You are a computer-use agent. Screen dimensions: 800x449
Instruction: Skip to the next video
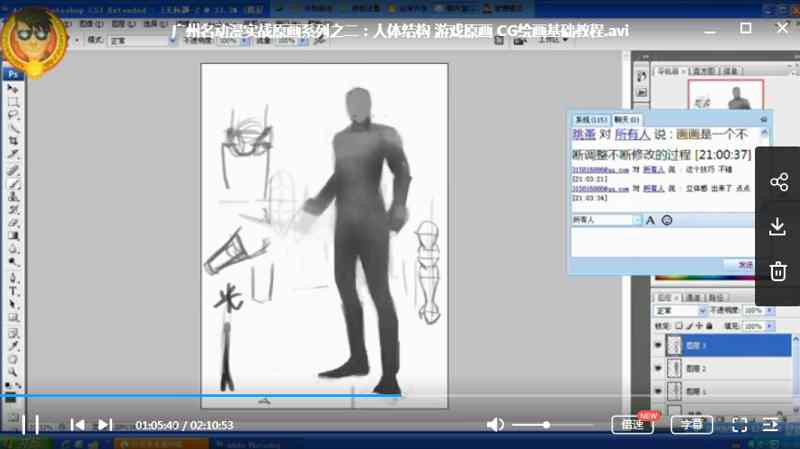coord(104,425)
